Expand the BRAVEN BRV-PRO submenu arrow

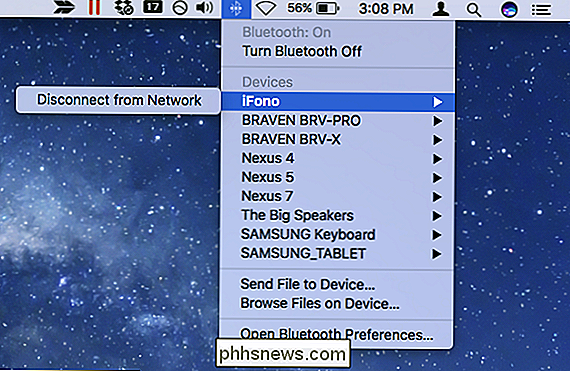pos(437,121)
